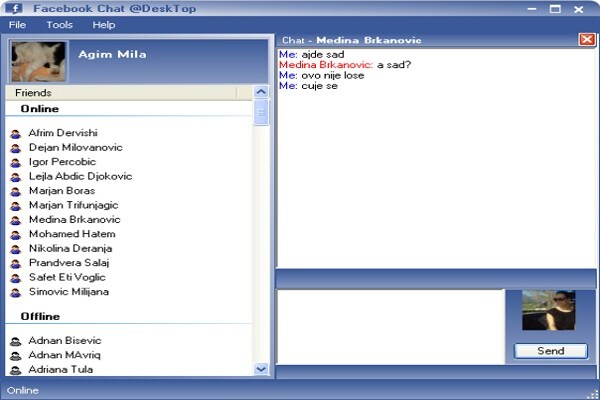Select Lejla Abdic Djokovic in friends list

pos(81,176)
